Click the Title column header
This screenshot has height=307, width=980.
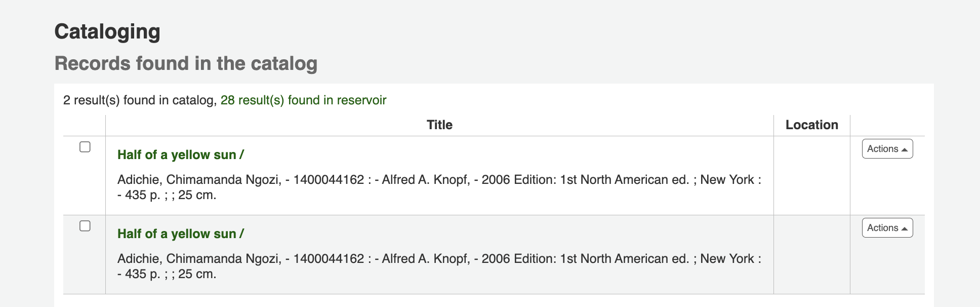(439, 125)
